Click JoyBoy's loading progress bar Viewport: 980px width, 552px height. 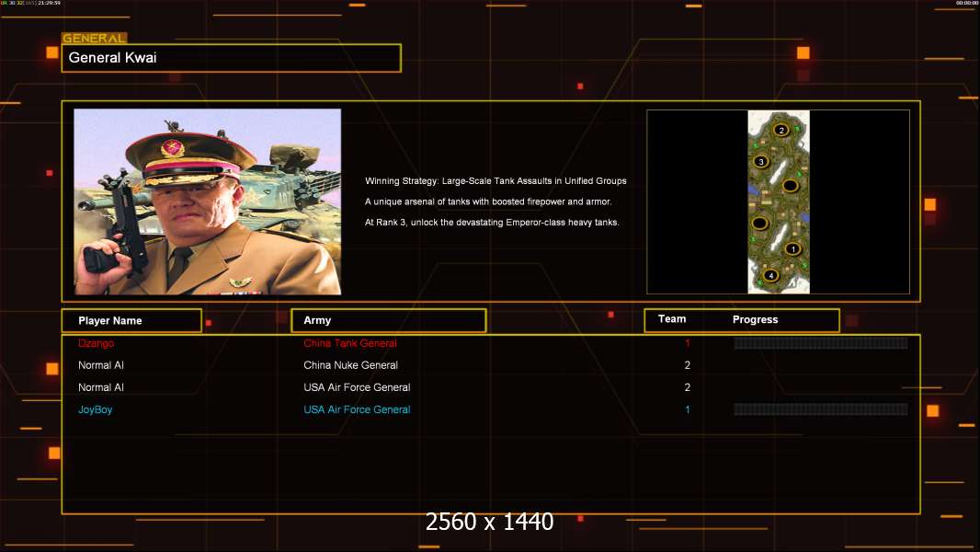[x=821, y=409]
